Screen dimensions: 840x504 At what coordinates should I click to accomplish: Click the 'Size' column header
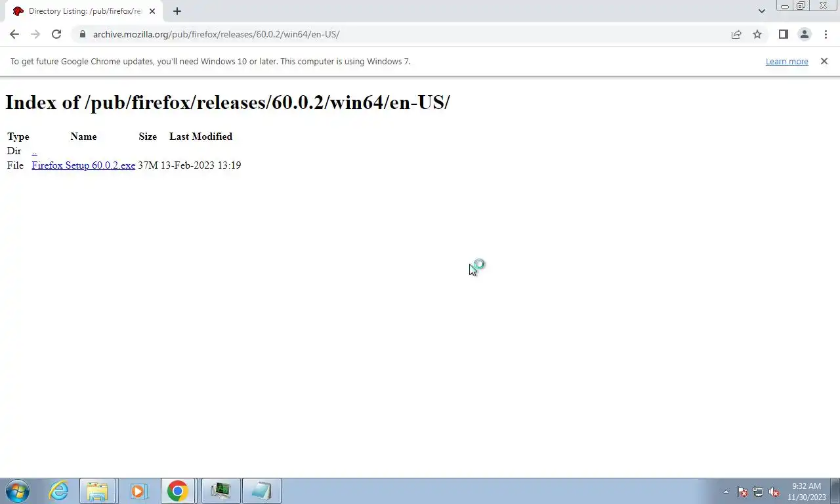coord(148,136)
